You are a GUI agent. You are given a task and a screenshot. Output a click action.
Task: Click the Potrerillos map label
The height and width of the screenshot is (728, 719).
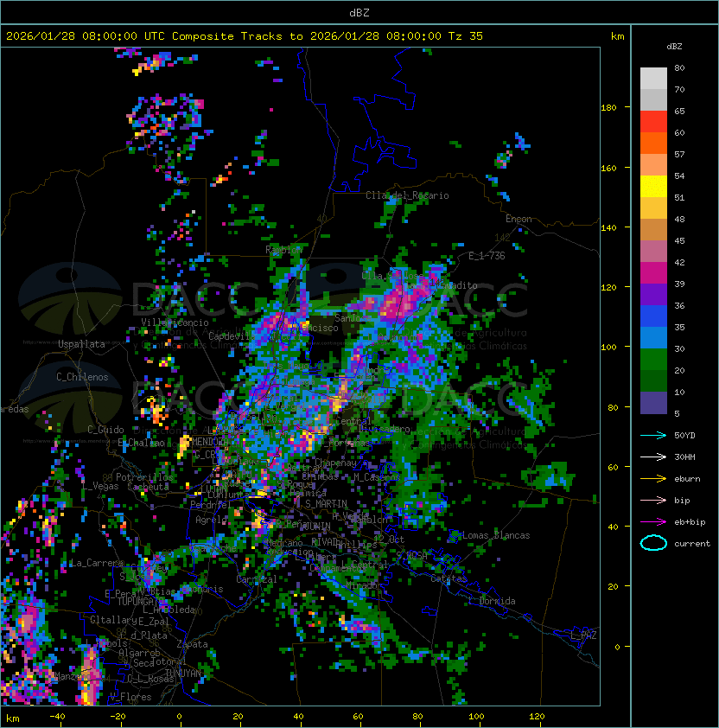[x=144, y=477]
